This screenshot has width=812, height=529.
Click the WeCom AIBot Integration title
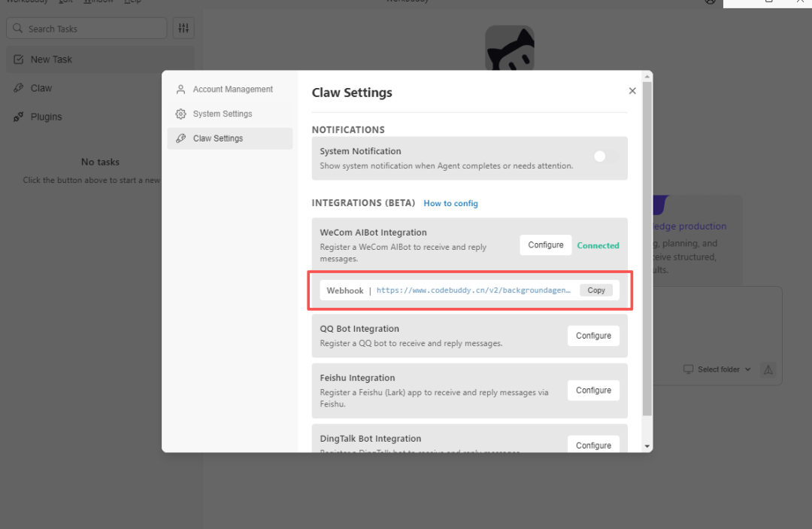click(x=373, y=233)
